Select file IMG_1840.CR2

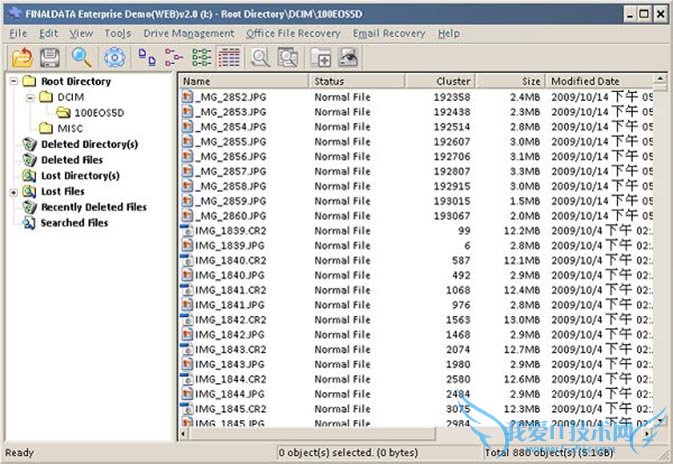point(231,261)
